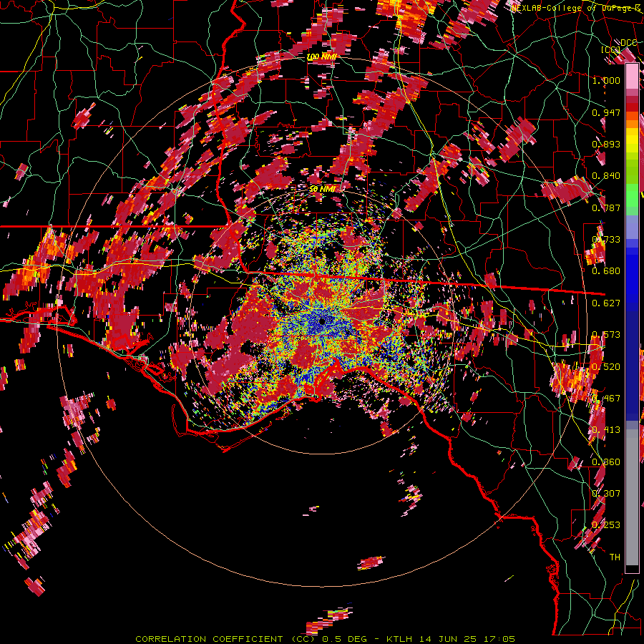Click the 0.733 scale value

pyautogui.click(x=606, y=240)
